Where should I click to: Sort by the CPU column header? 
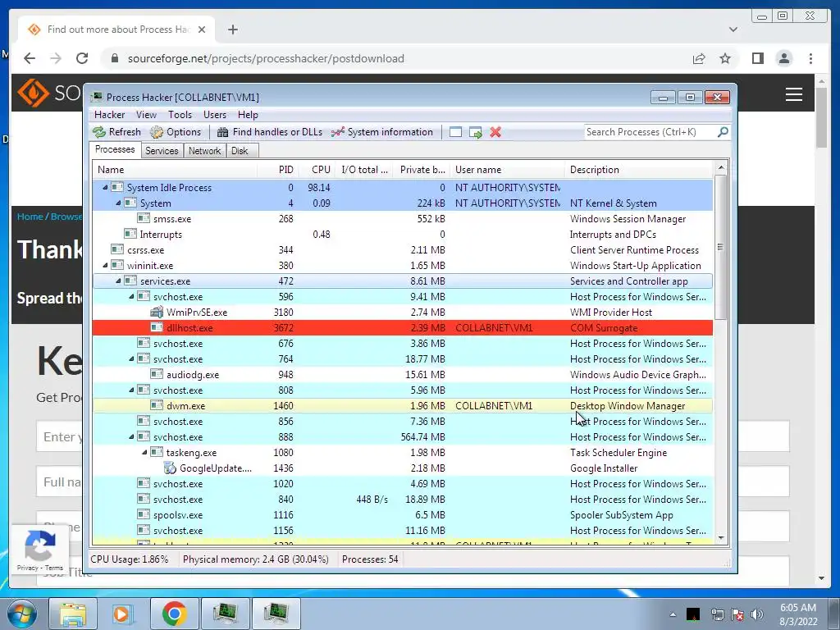[x=317, y=169]
